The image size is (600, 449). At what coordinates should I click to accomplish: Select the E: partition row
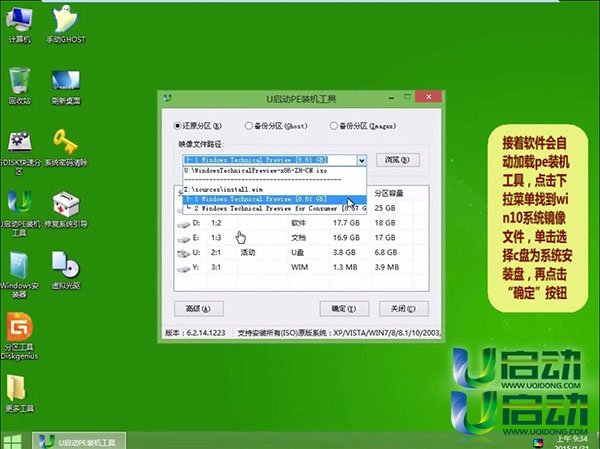point(301,238)
